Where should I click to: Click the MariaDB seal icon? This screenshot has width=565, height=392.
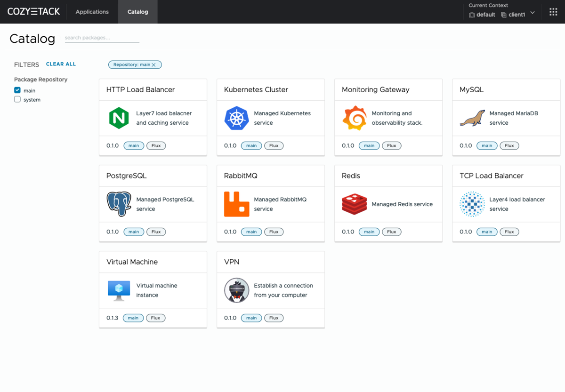point(472,118)
